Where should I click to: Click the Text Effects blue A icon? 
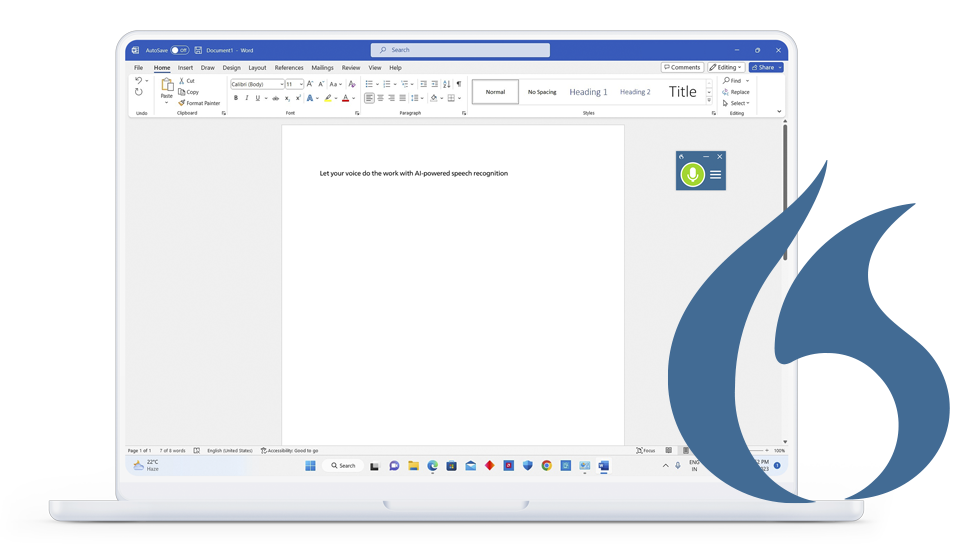pos(310,98)
